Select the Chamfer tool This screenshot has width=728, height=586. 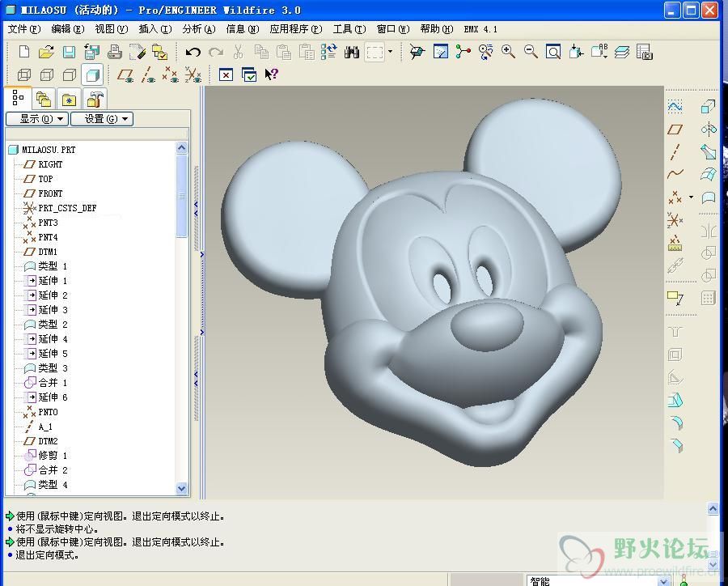point(676,444)
